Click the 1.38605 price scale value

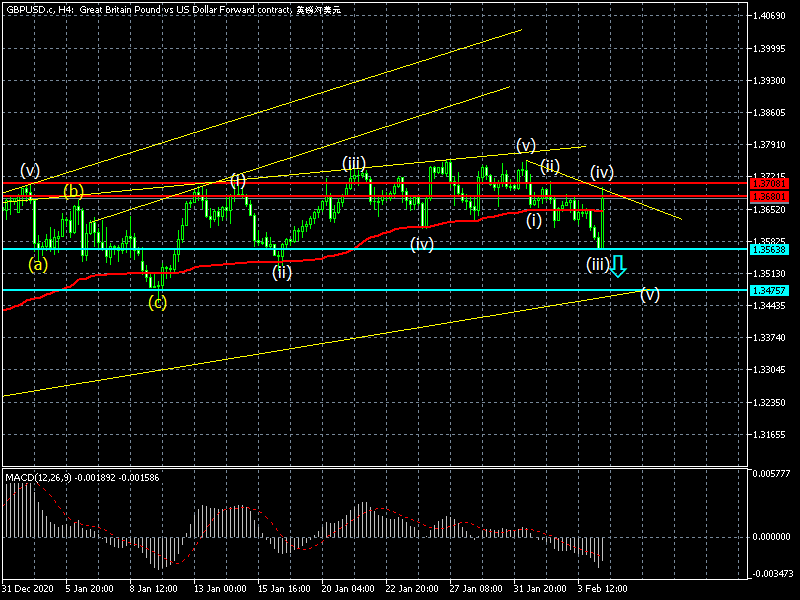coord(769,113)
